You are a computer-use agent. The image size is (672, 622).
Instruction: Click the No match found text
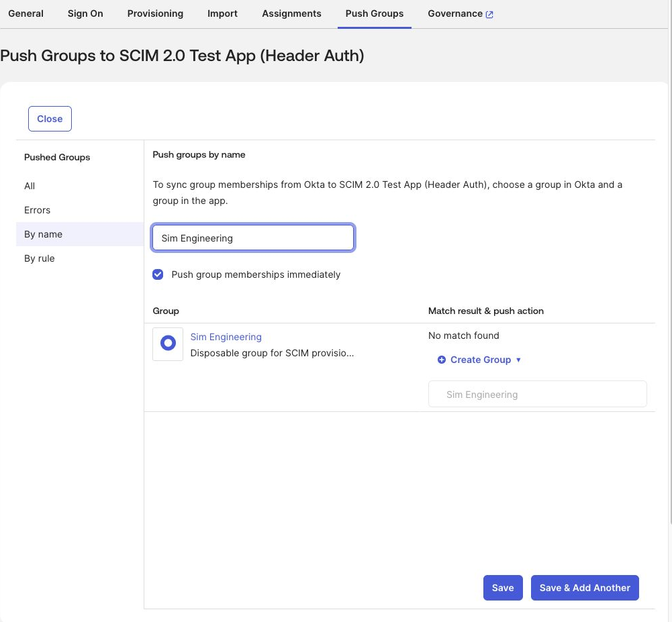(464, 335)
